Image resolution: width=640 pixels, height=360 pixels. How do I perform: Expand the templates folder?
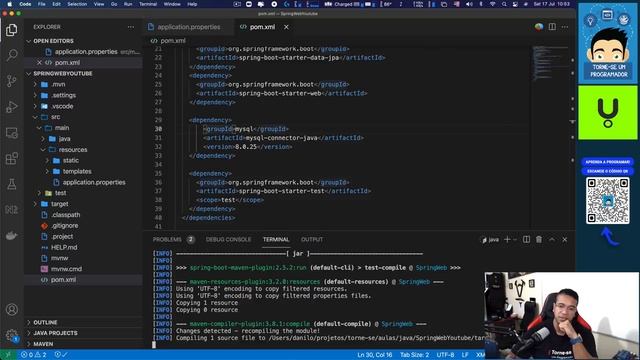tap(47, 171)
